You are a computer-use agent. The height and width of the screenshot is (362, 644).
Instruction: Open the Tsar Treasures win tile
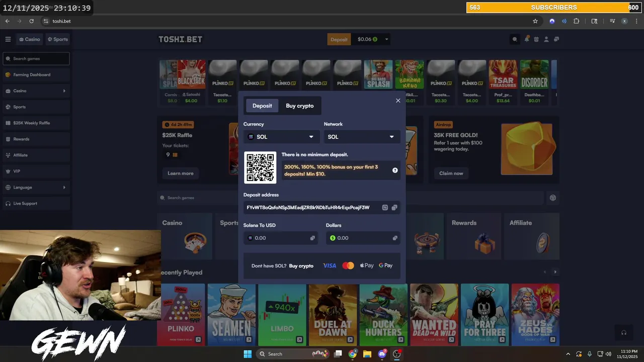(503, 82)
